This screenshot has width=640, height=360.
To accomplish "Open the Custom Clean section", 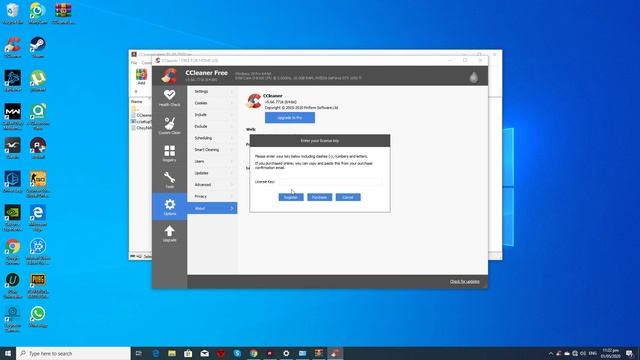I will click(x=169, y=126).
